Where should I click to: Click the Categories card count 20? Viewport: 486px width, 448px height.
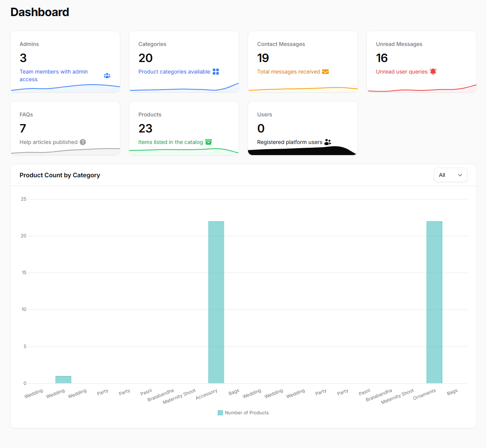(146, 58)
